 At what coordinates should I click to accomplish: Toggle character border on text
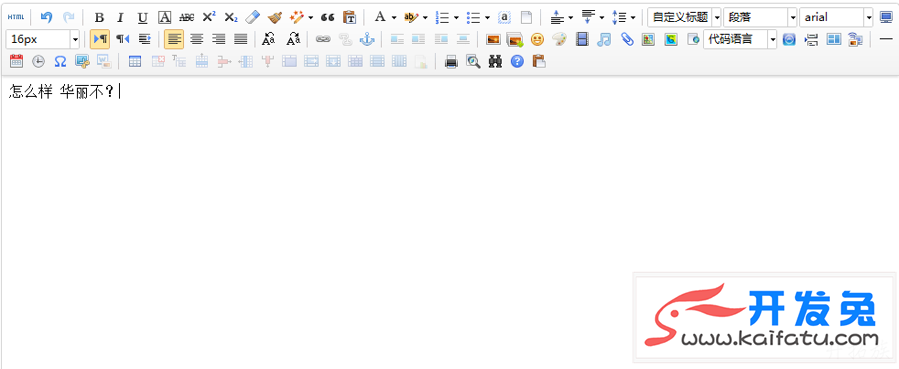[165, 17]
